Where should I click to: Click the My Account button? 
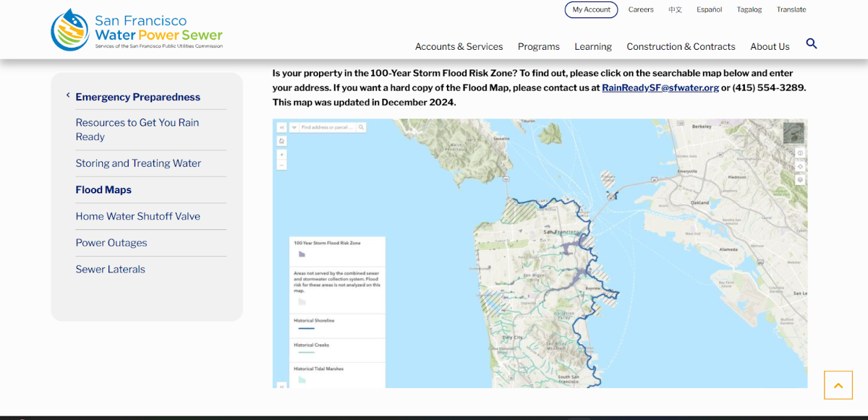(591, 9)
